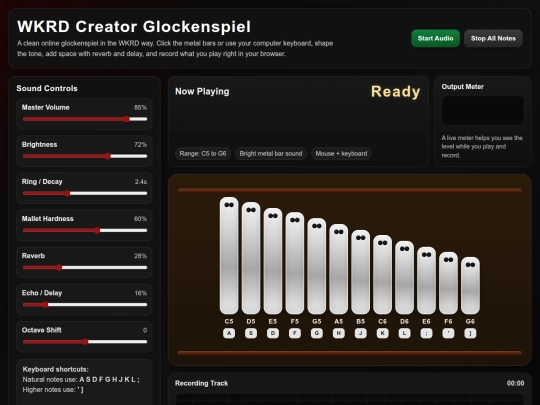Image resolution: width=540 pixels, height=405 pixels.
Task: Click the 'Recording Track' heading
Action: pos(201,383)
